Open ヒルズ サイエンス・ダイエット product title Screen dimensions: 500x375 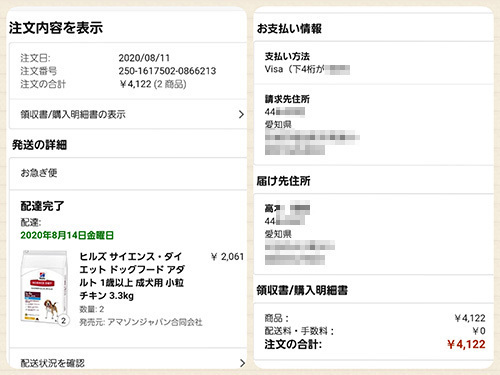click(x=132, y=276)
